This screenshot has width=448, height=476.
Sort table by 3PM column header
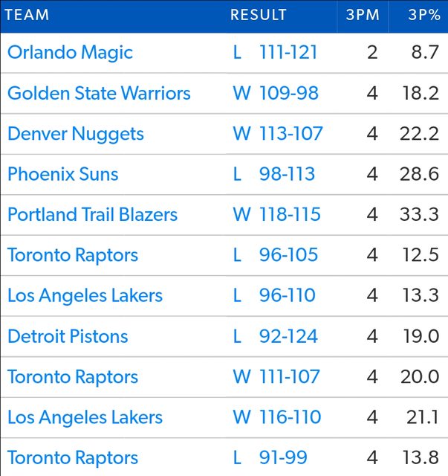click(x=361, y=15)
